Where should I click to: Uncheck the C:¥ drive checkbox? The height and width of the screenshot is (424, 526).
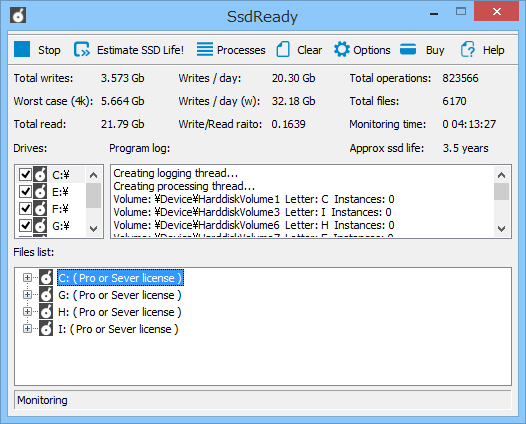(x=25, y=174)
